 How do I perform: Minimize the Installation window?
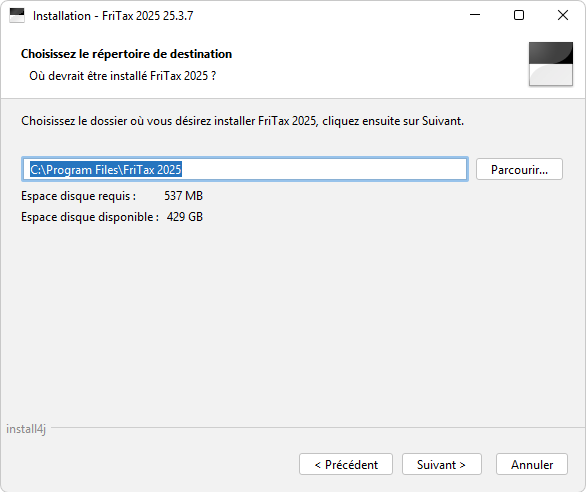[x=475, y=15]
